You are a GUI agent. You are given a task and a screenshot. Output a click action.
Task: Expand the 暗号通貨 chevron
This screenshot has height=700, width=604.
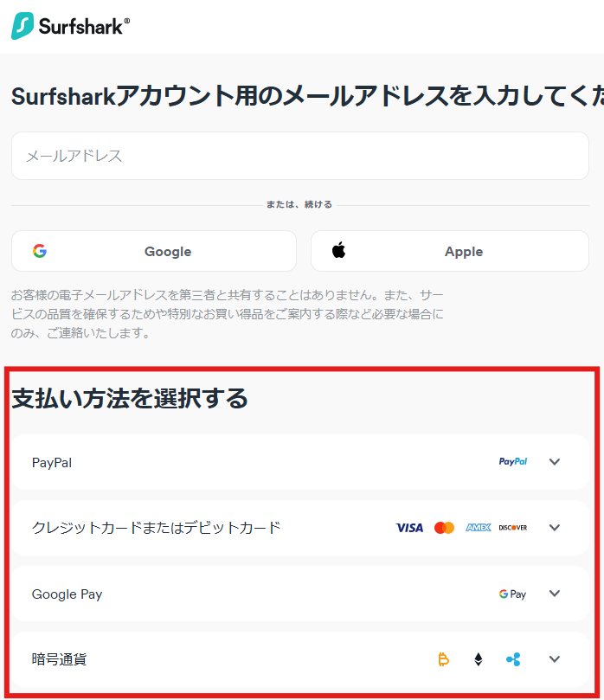[555, 660]
